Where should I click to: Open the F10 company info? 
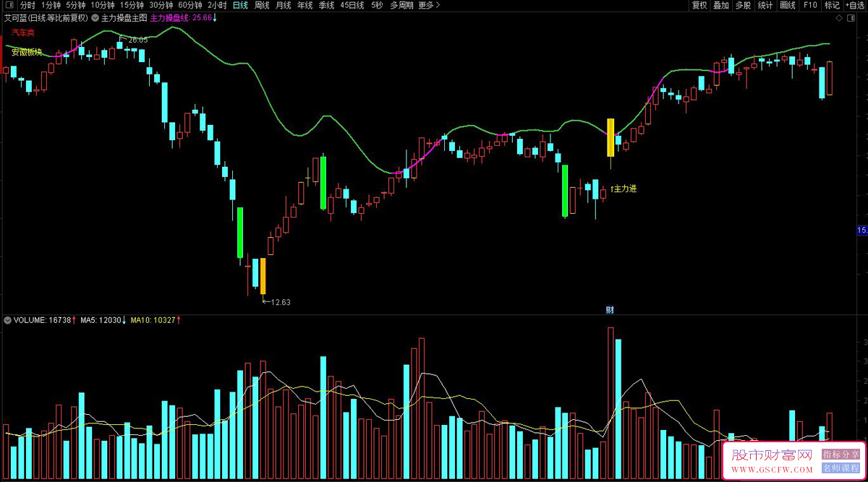point(810,5)
